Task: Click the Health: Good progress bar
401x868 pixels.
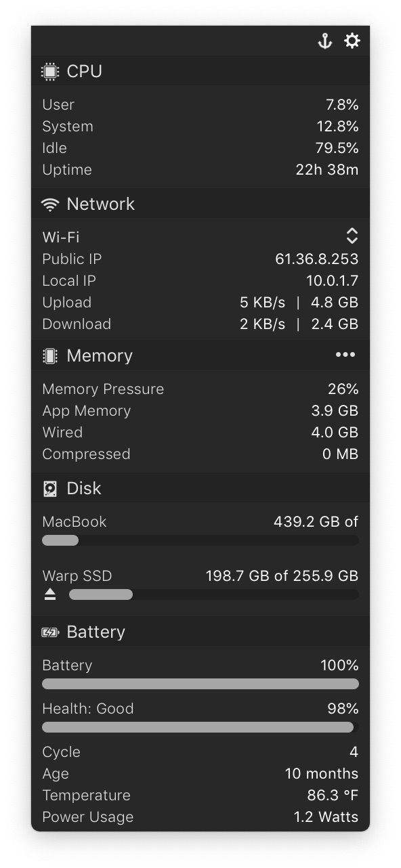Action: tap(200, 727)
